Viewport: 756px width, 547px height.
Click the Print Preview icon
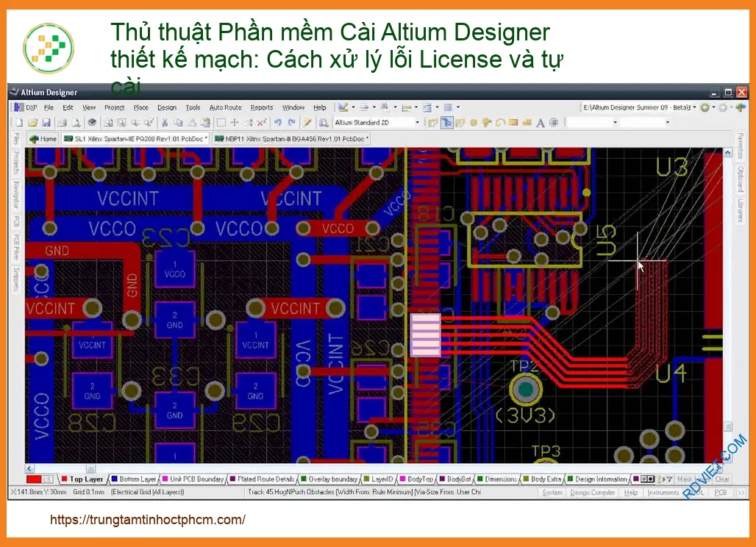click(76, 123)
